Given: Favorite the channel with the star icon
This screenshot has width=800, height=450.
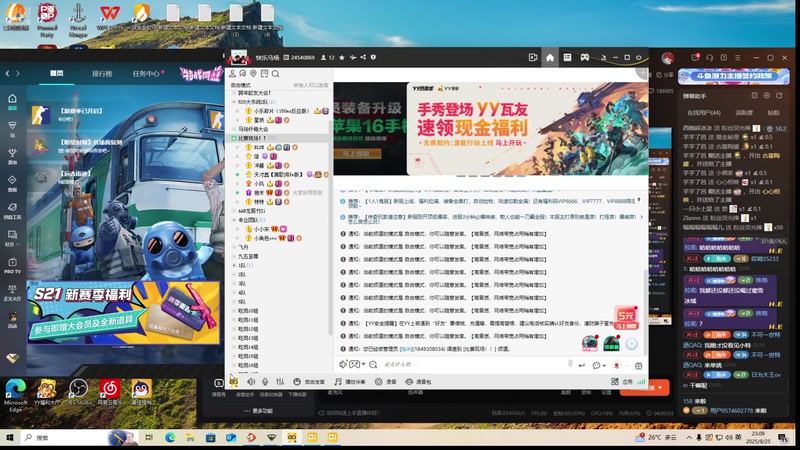Looking at the screenshot, I should pos(342,58).
